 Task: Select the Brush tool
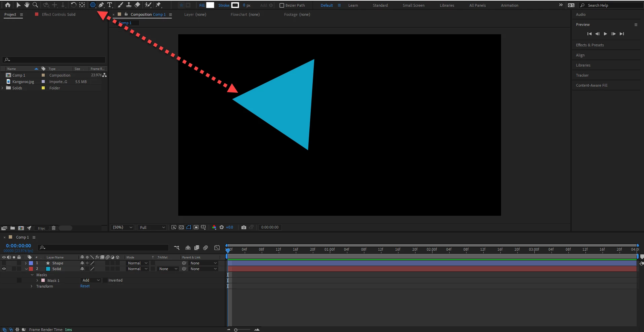(x=120, y=5)
